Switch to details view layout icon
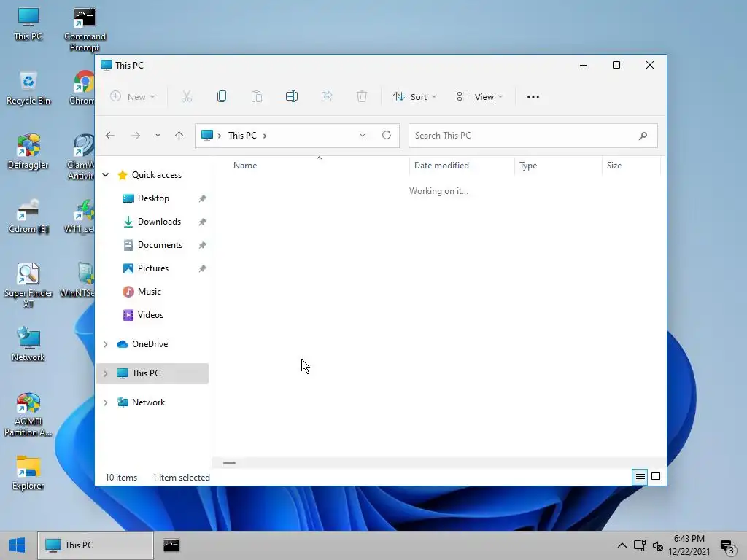Viewport: 747px width, 560px height. tap(640, 477)
